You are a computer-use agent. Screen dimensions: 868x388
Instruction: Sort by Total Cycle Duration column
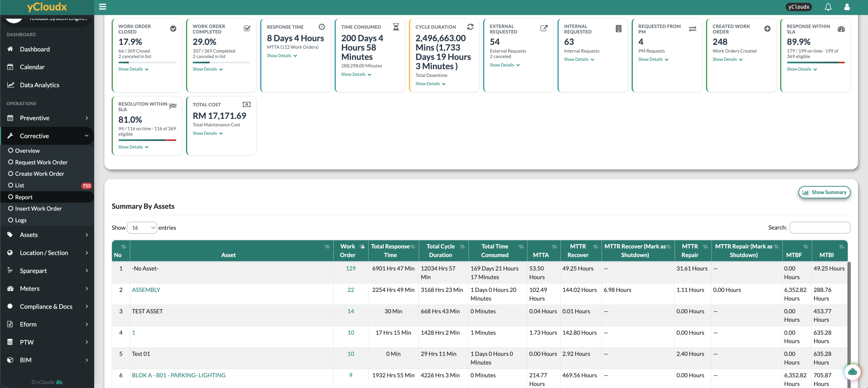point(462,247)
